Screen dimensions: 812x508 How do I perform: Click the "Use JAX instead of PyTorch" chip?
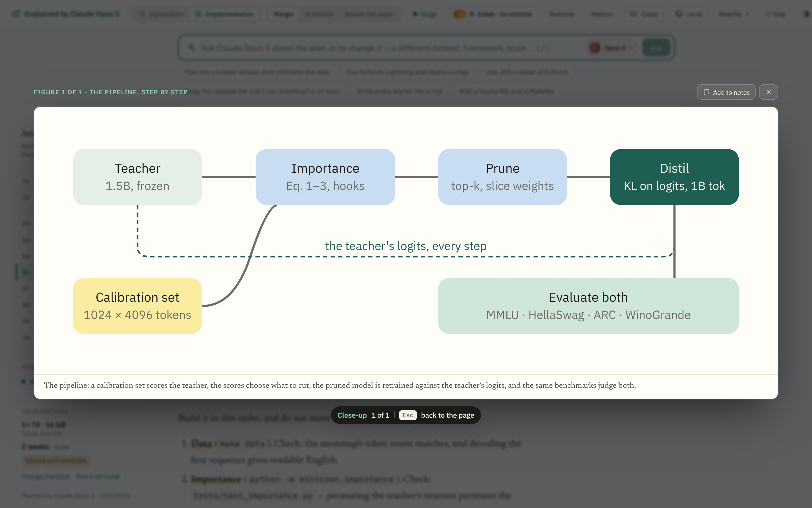pyautogui.click(x=527, y=72)
